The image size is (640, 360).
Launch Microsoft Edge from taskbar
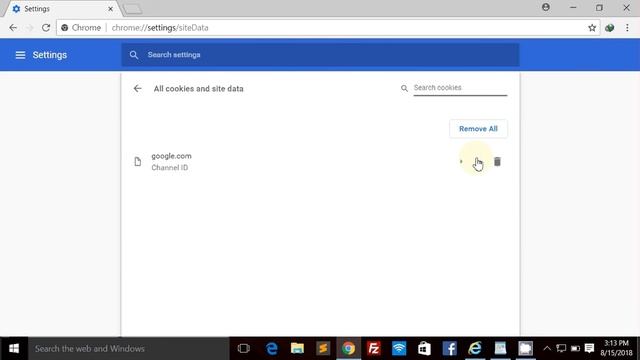(271, 349)
